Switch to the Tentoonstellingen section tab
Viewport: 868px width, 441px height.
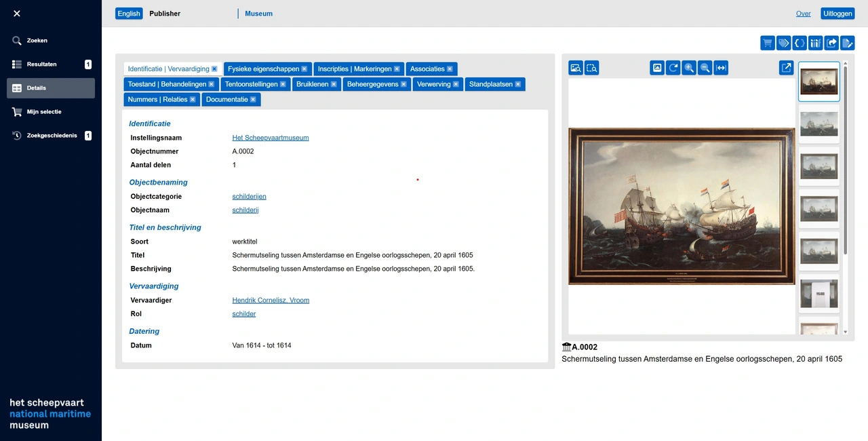point(252,84)
